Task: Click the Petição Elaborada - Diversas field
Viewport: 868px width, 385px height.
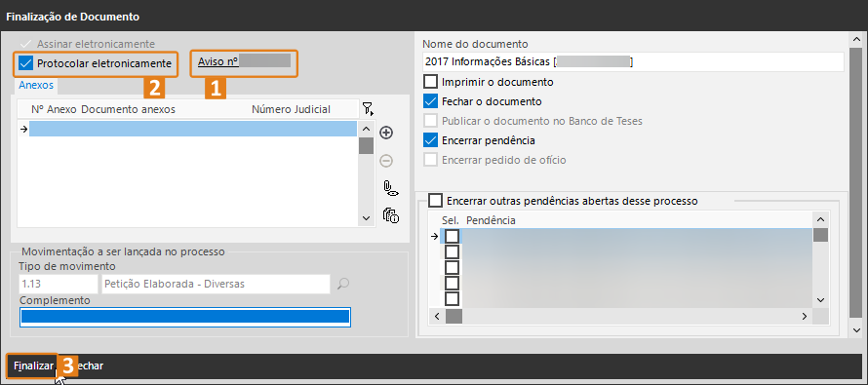Action: [216, 285]
